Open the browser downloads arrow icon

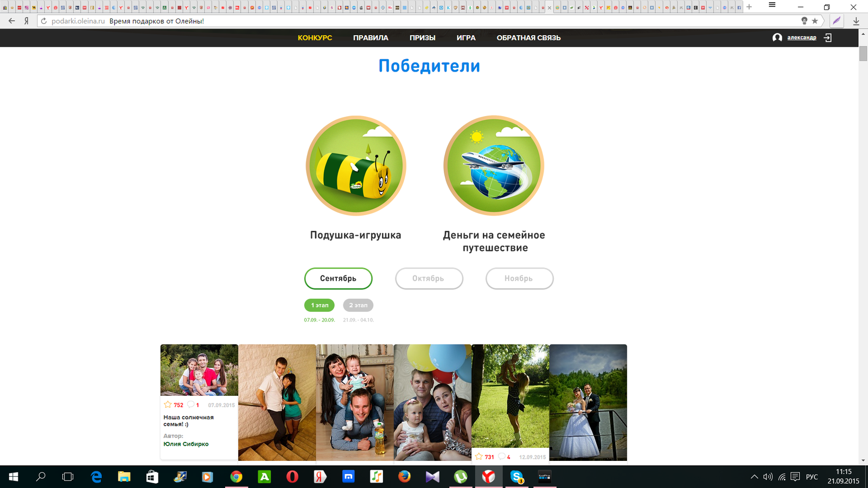[x=856, y=21]
